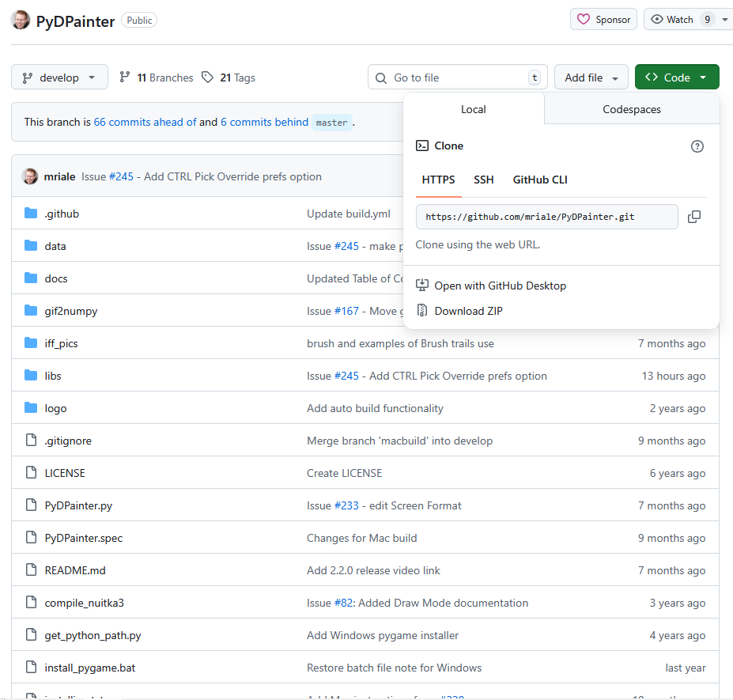The image size is (733, 700).
Task: Open the docs folder
Action: click(56, 278)
